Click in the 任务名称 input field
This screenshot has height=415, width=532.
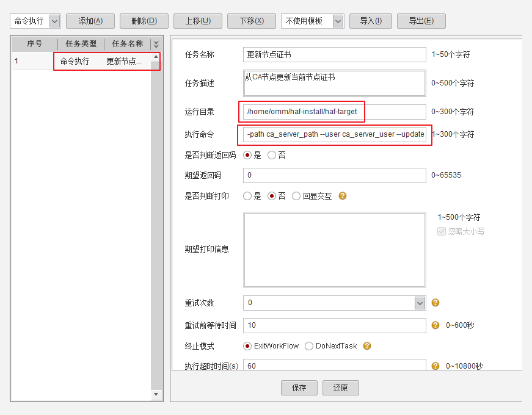(x=335, y=54)
